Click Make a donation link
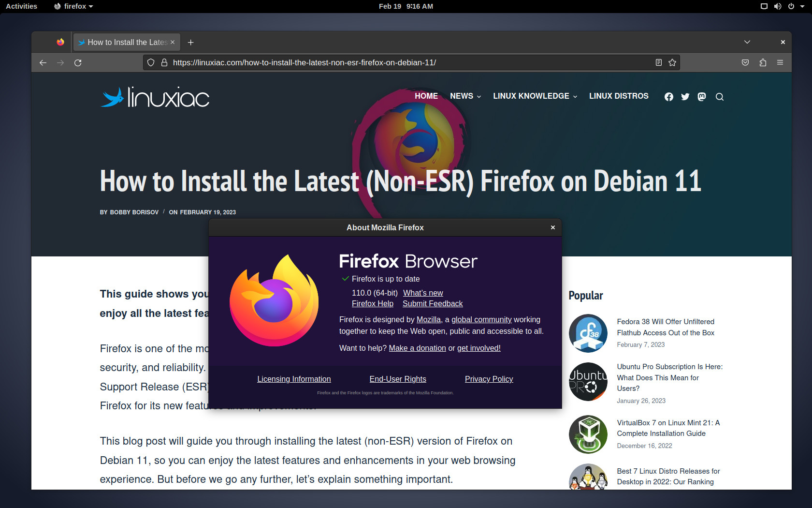 (x=418, y=348)
